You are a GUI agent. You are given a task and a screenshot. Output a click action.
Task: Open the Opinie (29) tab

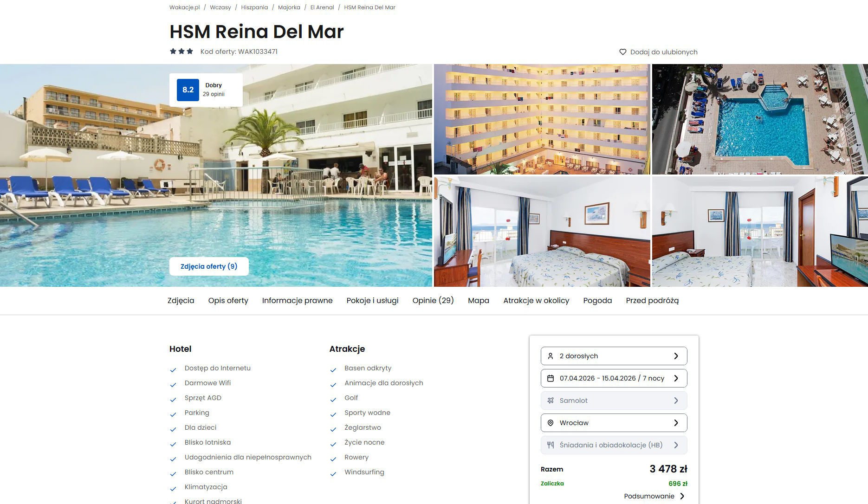pyautogui.click(x=433, y=301)
